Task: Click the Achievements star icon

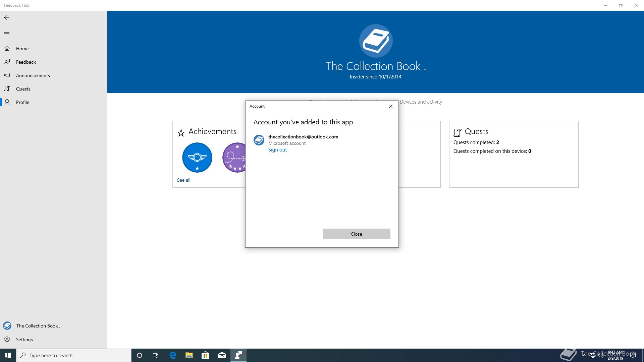Action: coord(181,133)
